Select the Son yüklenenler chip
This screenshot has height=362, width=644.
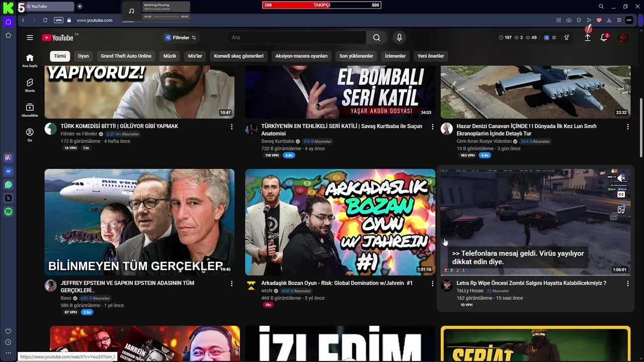pos(356,56)
